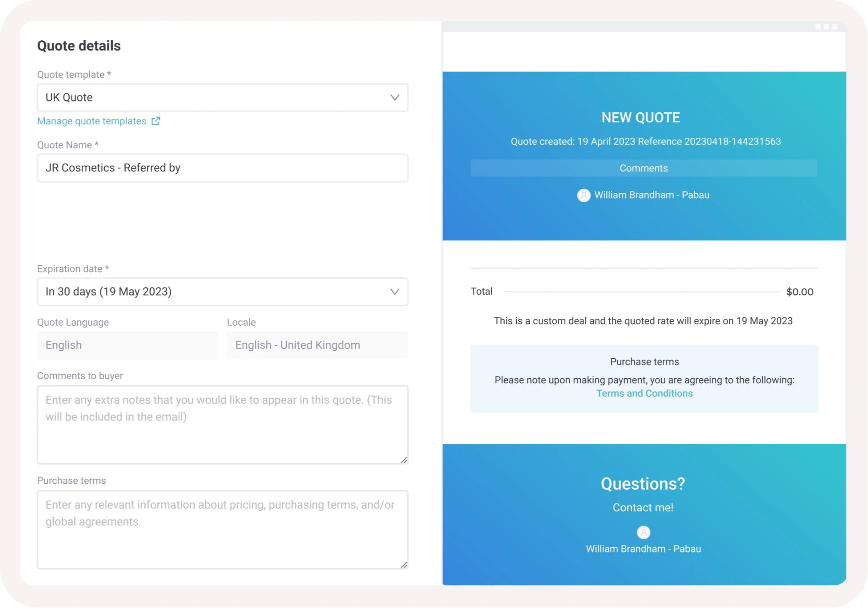Viewport: 868px width, 608px height.
Task: Open the external link icon beside Manage quote templates
Action: click(156, 121)
